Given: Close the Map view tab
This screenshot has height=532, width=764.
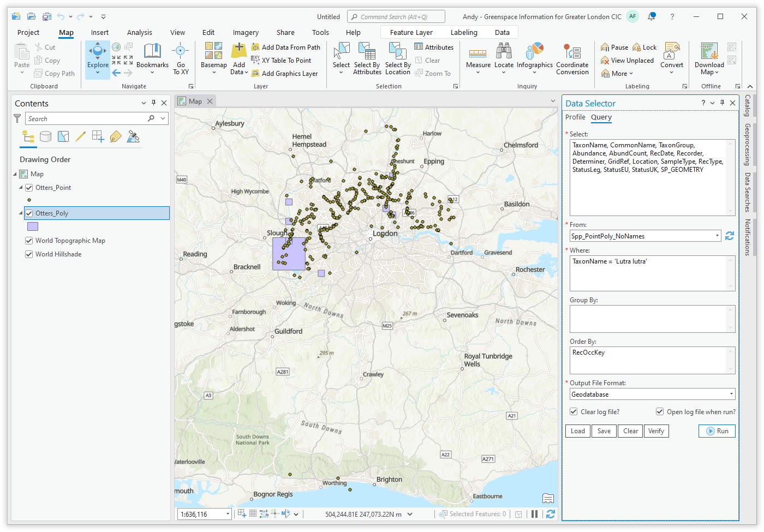Looking at the screenshot, I should pyautogui.click(x=210, y=101).
